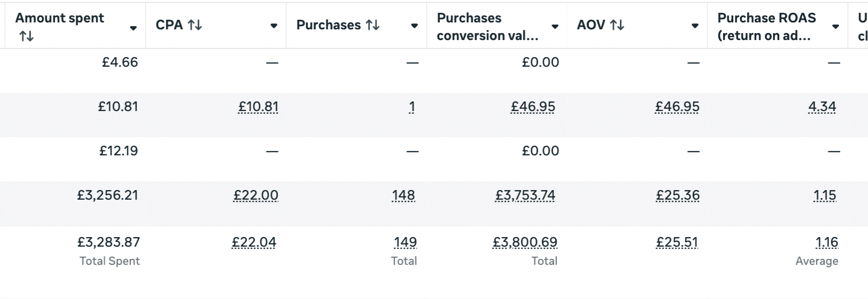Click the £10.81 CPA value link

point(258,107)
